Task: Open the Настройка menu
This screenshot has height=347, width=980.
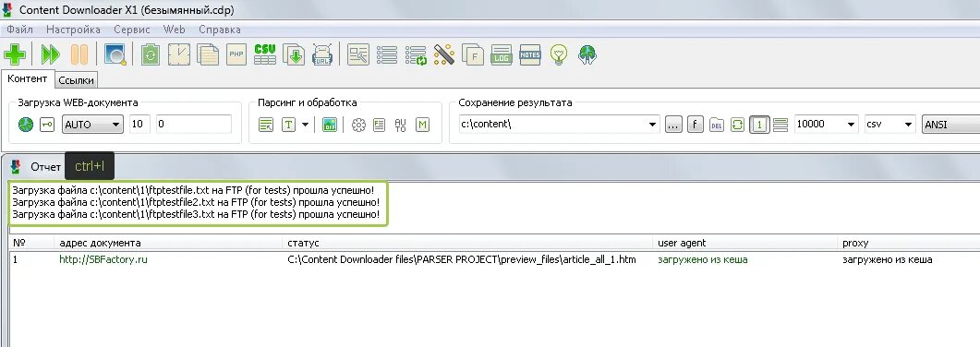Action: [x=73, y=30]
